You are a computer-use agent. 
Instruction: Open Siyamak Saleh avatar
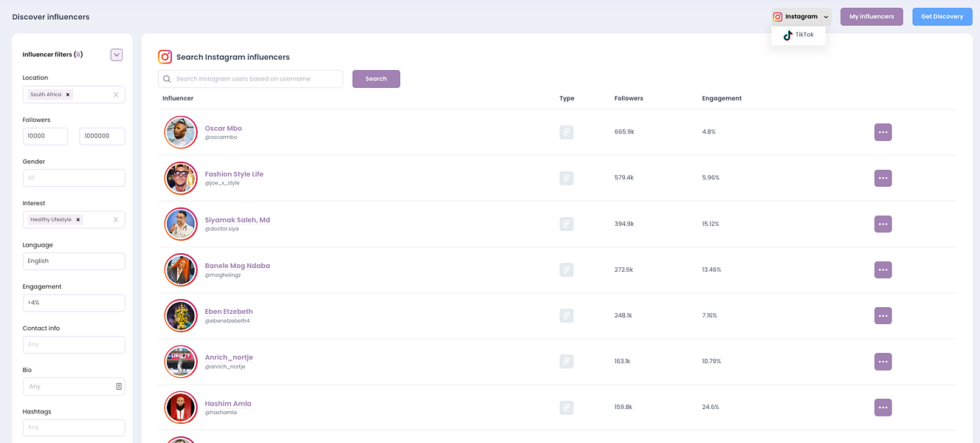181,224
